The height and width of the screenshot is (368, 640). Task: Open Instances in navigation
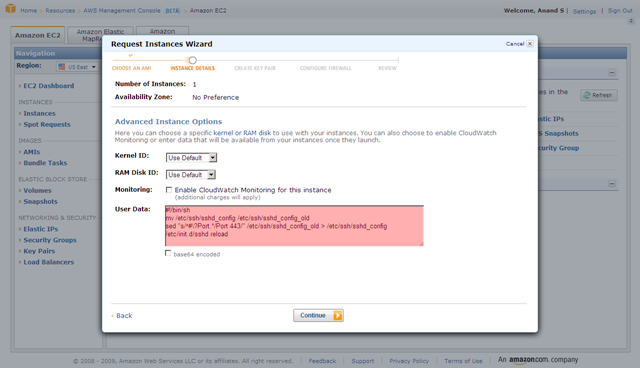click(x=39, y=113)
